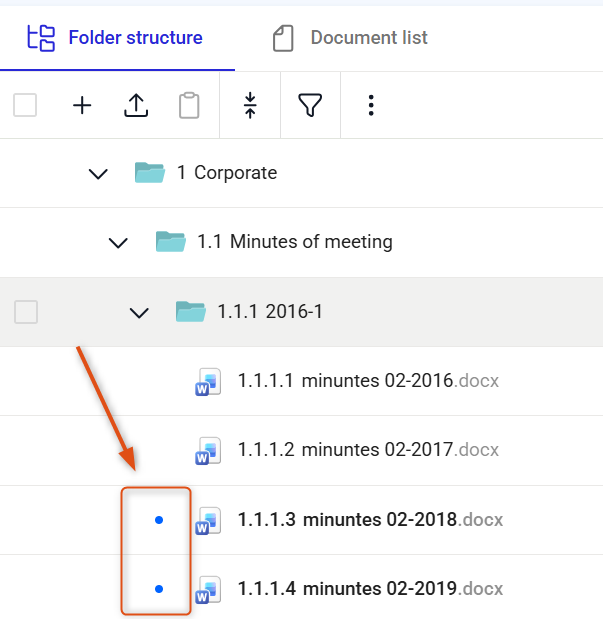
Task: Click Word icon of minuntes 02-2019.docx
Action: [x=208, y=589]
